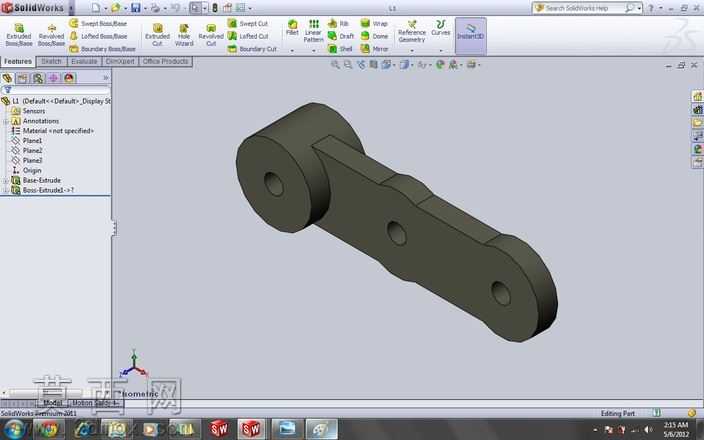Open the Reference Geometry dropdown arrow
The image size is (704, 440).
(x=412, y=51)
